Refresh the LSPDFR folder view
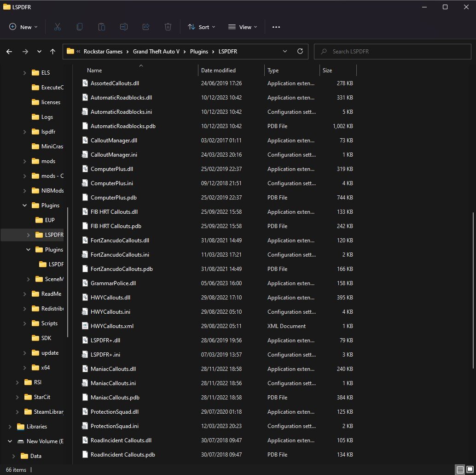The height and width of the screenshot is (475, 476). coord(300,52)
